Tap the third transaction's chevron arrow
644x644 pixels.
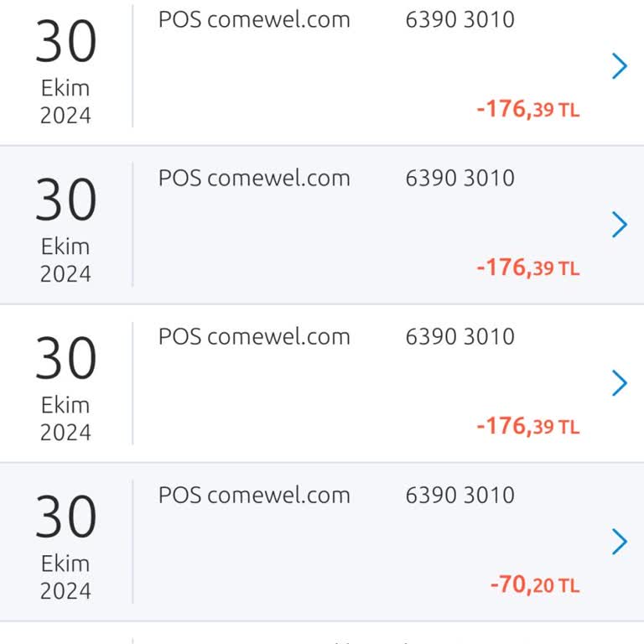point(620,383)
